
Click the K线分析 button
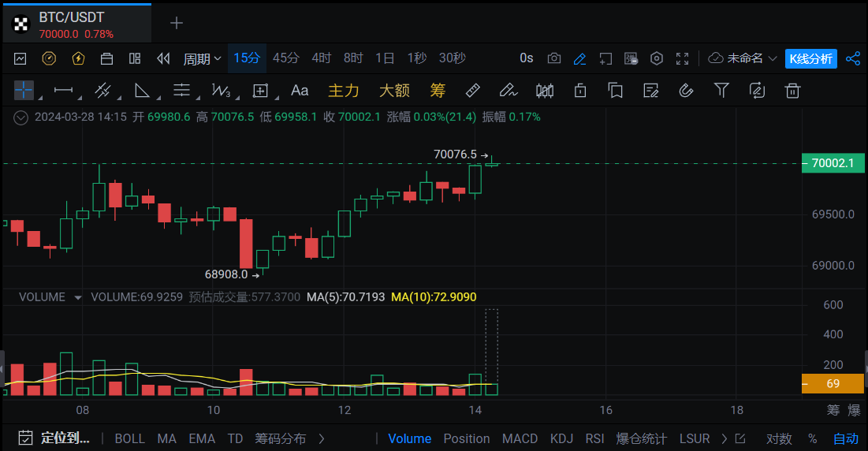click(x=810, y=58)
